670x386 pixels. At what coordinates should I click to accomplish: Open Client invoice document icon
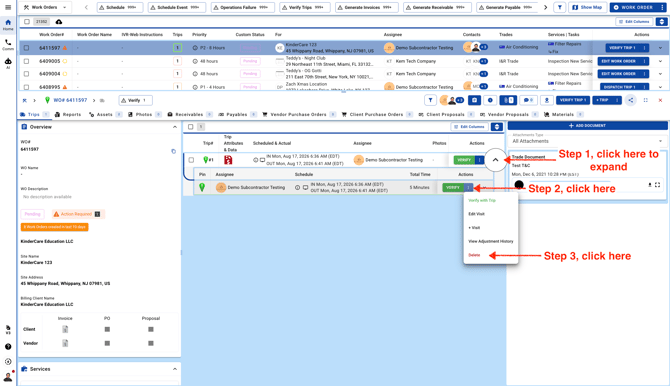[x=65, y=329]
